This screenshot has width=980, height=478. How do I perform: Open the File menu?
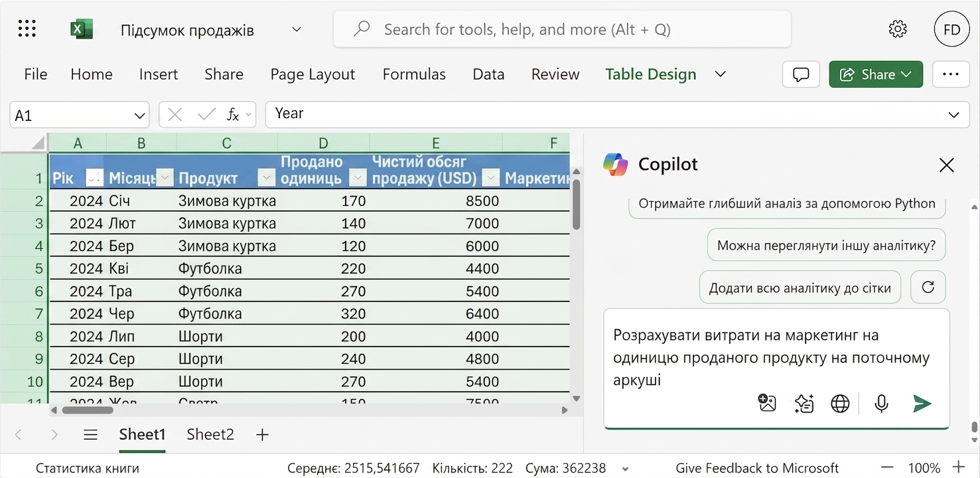pos(36,74)
